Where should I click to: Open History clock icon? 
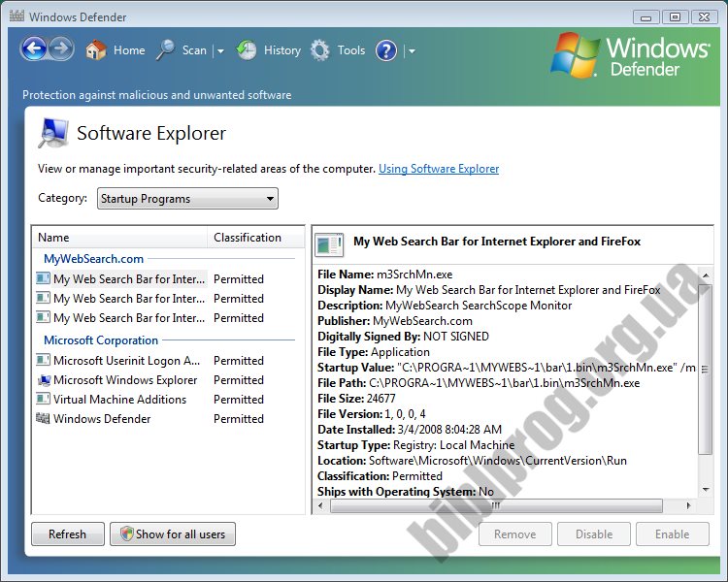[247, 49]
